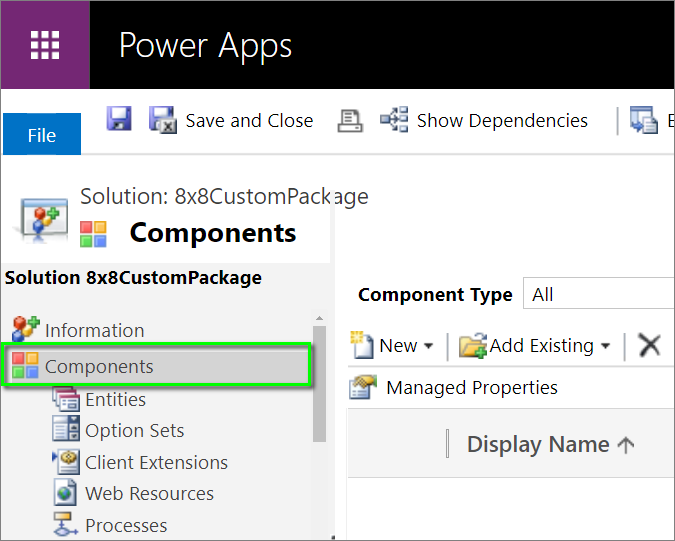The width and height of the screenshot is (675, 541).
Task: Click the Solution 8x8CustomPackage tree heading
Action: click(x=133, y=278)
